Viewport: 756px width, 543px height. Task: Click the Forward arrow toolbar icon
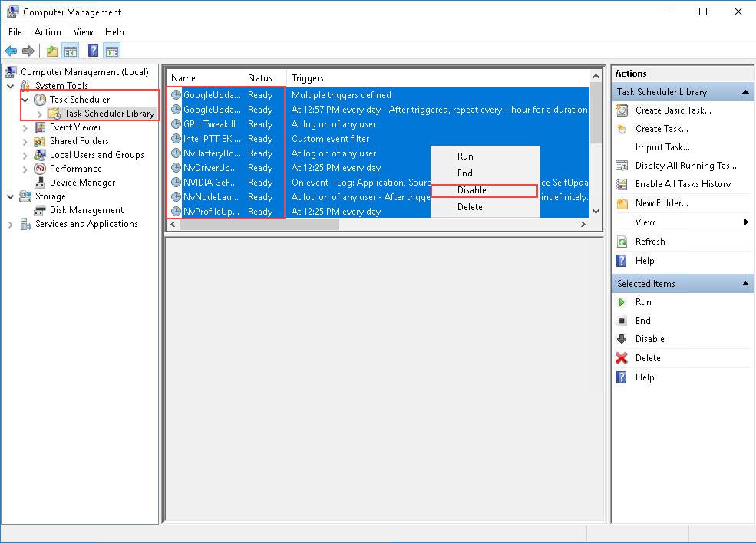28,51
